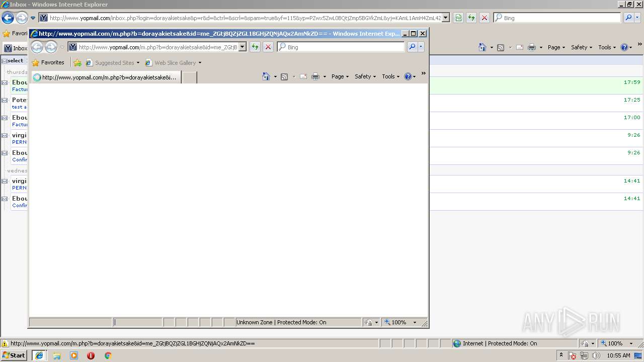Go forward in the main Inbox window
Image resolution: width=644 pixels, height=362 pixels.
pos(22,18)
